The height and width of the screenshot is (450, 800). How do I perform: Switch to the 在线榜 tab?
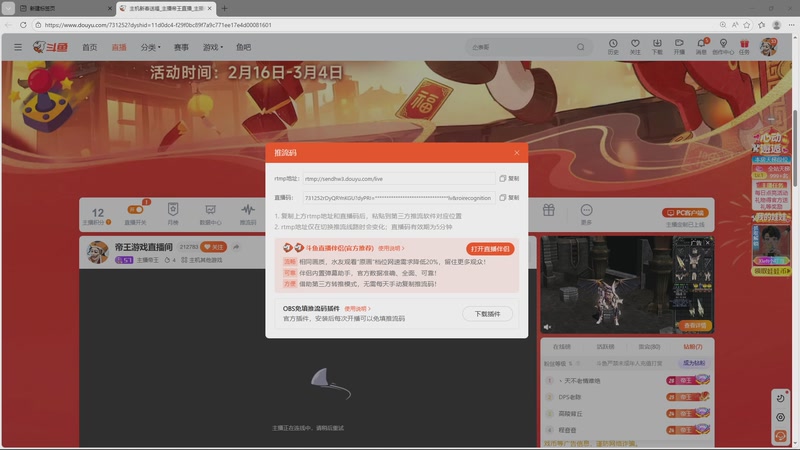tap(562, 346)
